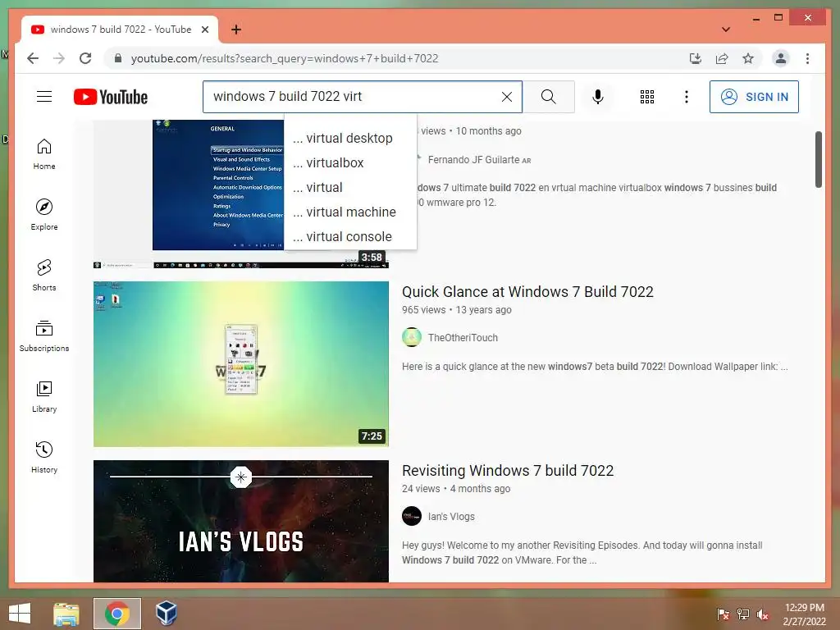Share this page from the address bar

tap(722, 58)
